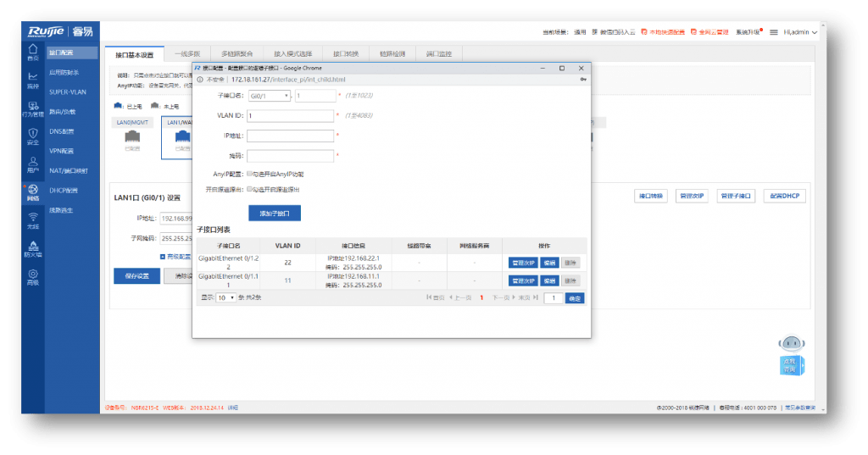Click into the VLAN ID input field

coord(290,116)
